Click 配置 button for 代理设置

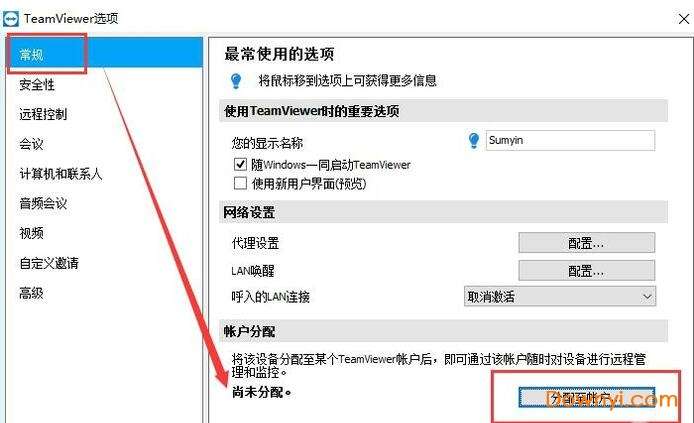tap(586, 243)
